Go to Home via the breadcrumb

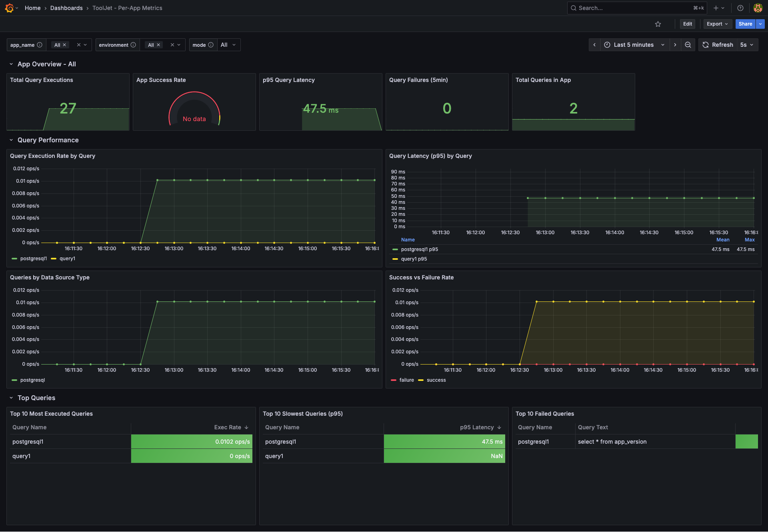click(32, 8)
